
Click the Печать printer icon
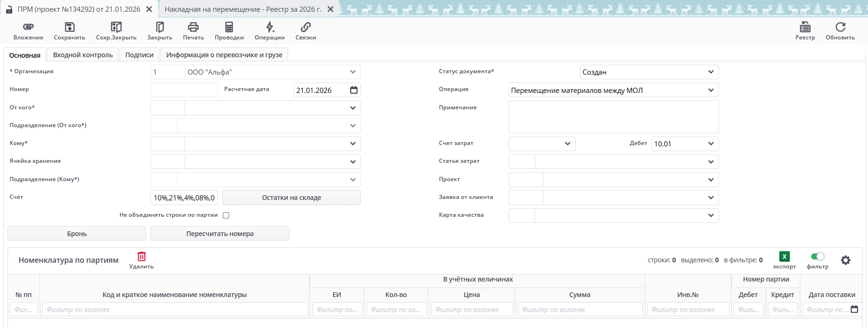point(193,27)
